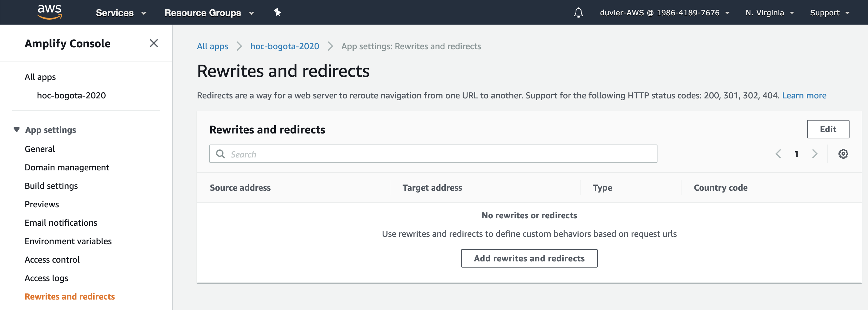The image size is (868, 310).
Task: Open the Resource Groups dropdown
Action: coord(209,13)
